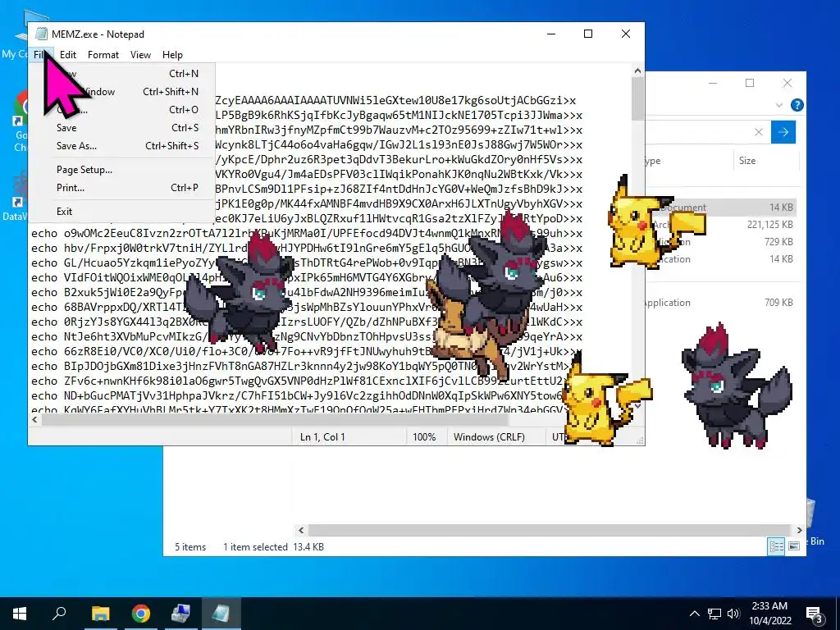Show hidden system tray icons
The image size is (840, 630).
[x=694, y=614]
